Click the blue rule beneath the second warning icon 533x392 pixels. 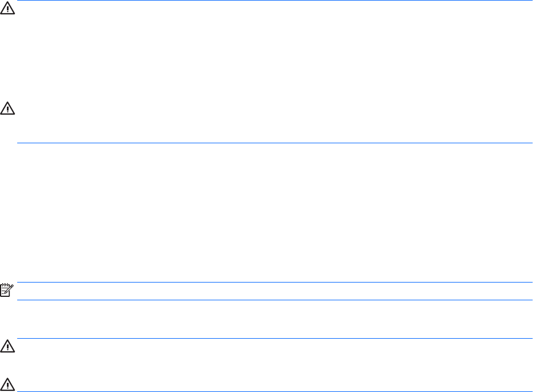click(275, 143)
